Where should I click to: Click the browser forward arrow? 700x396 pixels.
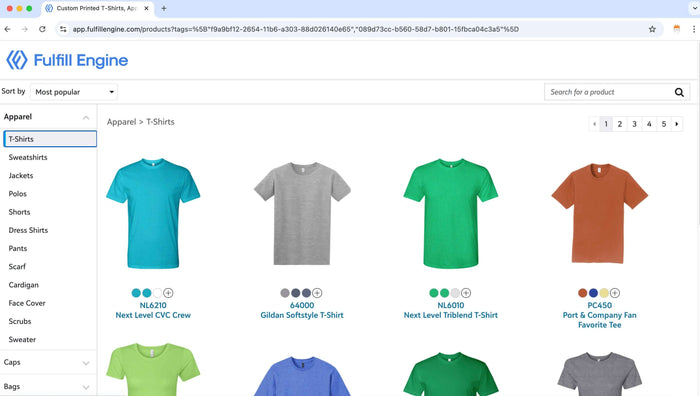(25, 29)
